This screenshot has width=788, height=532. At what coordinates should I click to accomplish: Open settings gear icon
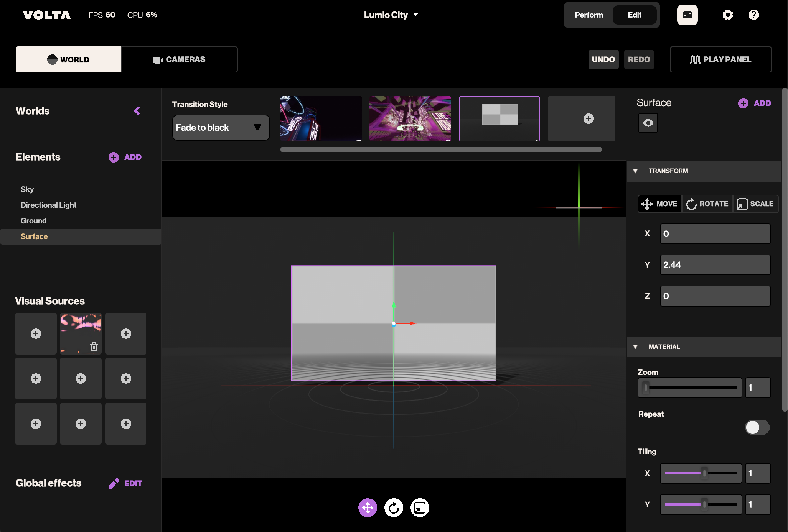tap(727, 15)
